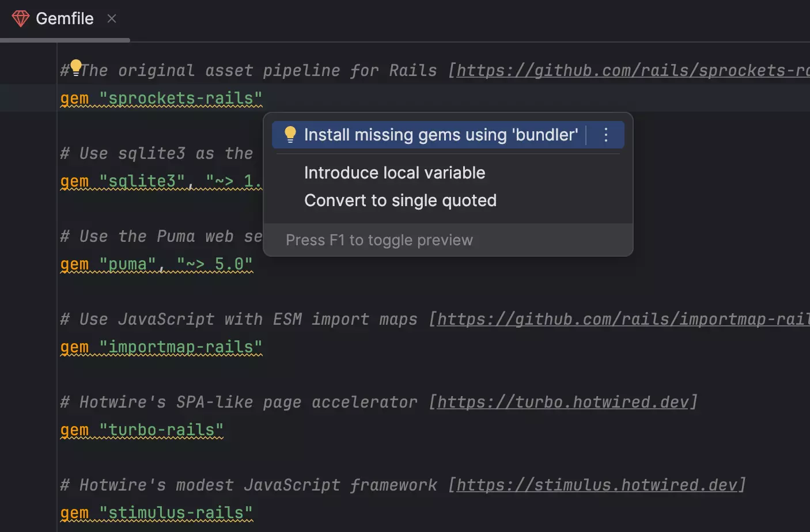Close the Gemfile tab
The image size is (810, 532).
tap(111, 18)
